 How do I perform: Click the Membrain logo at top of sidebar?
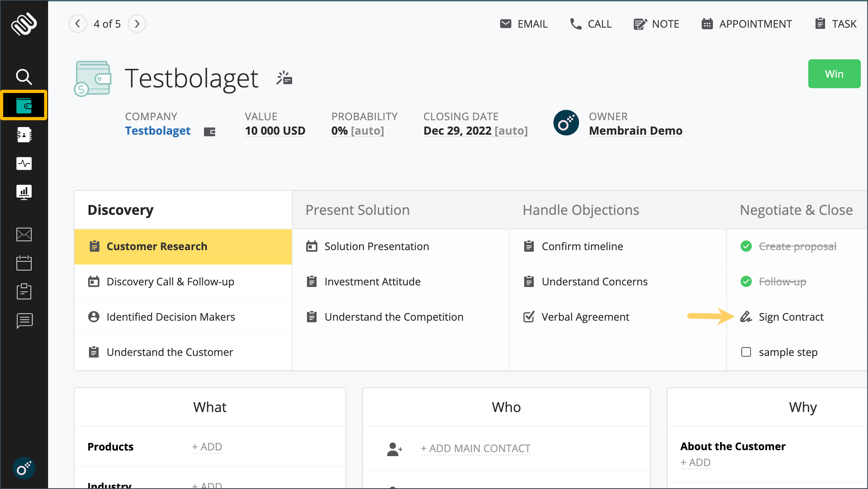coord(24,24)
